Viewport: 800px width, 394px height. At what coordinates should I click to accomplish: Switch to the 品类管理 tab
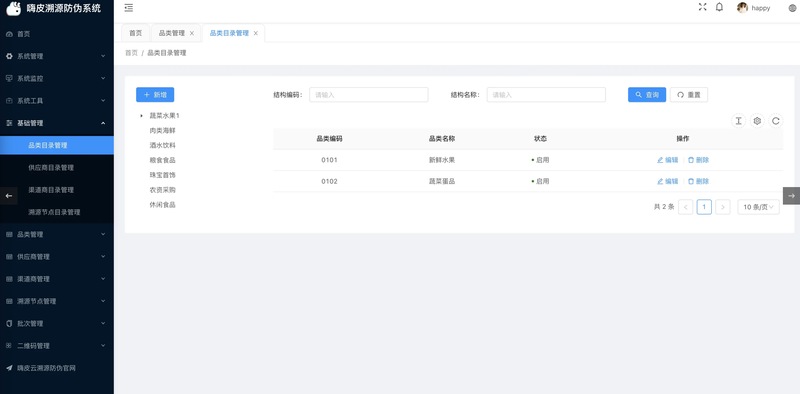[171, 33]
